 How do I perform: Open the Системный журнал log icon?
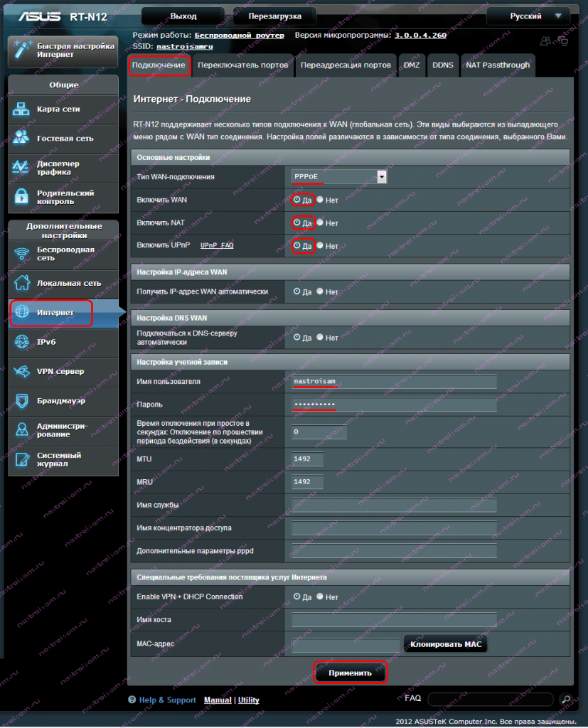21,459
